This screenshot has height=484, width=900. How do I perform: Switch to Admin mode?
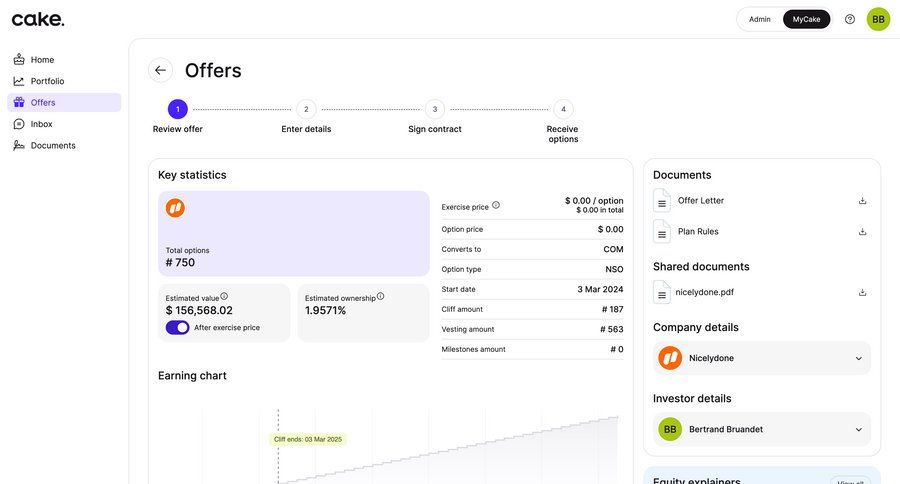click(760, 19)
